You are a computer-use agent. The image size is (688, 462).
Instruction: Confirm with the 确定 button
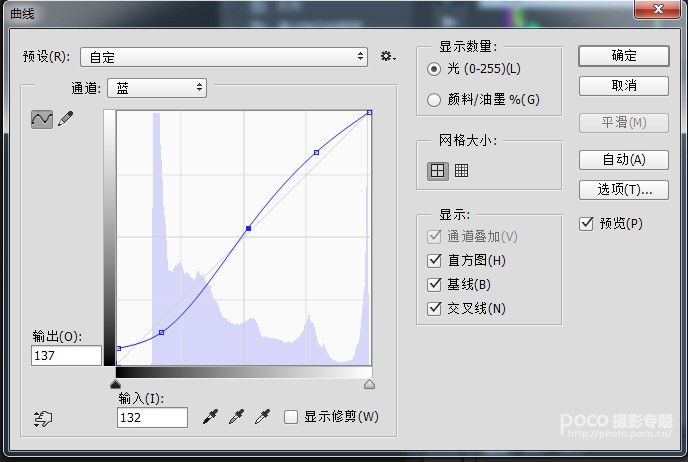[x=624, y=56]
